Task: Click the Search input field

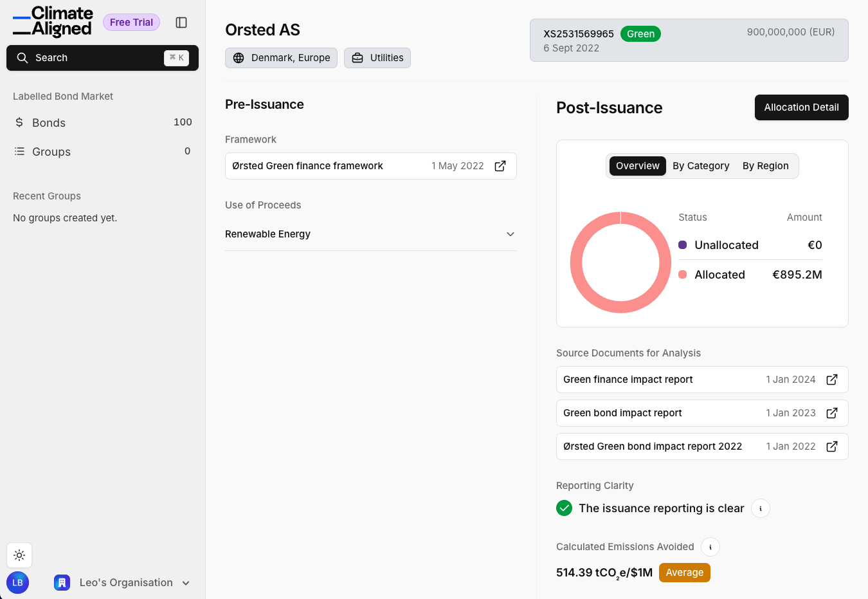Action: tap(102, 58)
